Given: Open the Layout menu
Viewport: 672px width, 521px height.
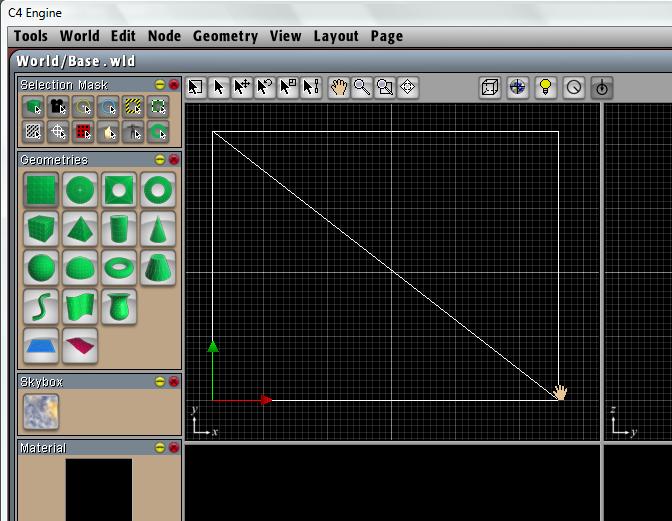Looking at the screenshot, I should (x=335, y=36).
